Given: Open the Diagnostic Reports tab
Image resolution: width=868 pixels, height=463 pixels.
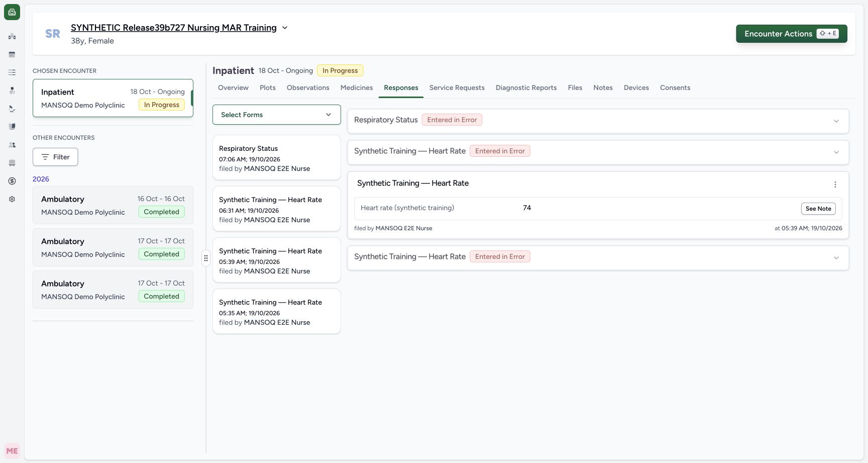Looking at the screenshot, I should (526, 87).
